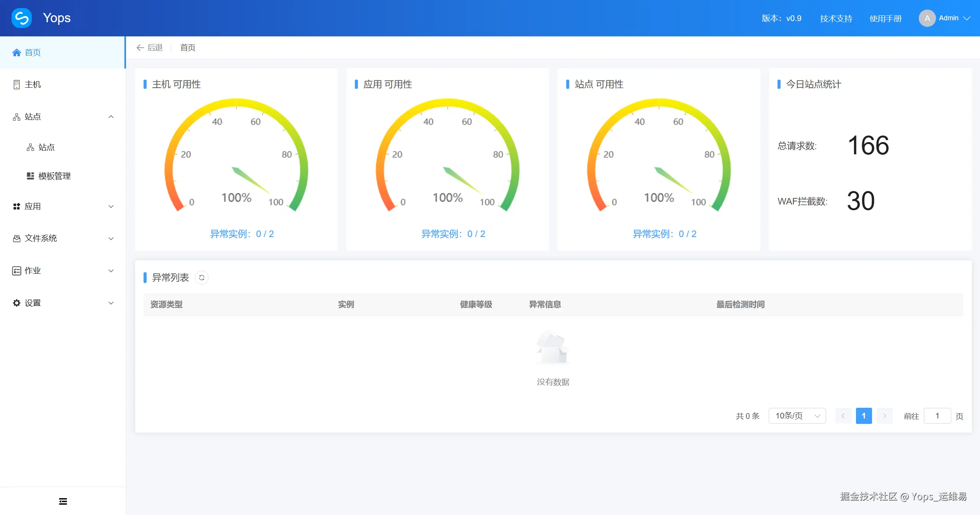Collapse the 站点 sidebar group
The height and width of the screenshot is (515, 980).
point(111,117)
